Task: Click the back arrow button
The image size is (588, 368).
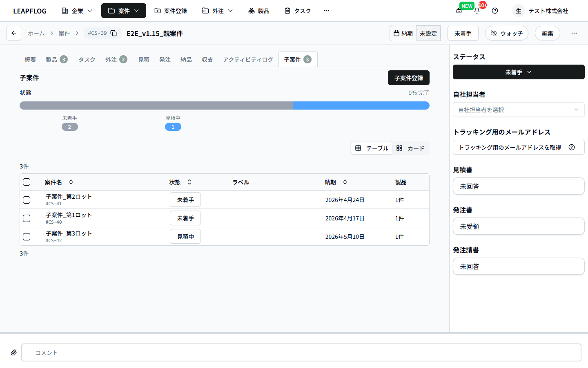Action: (14, 33)
